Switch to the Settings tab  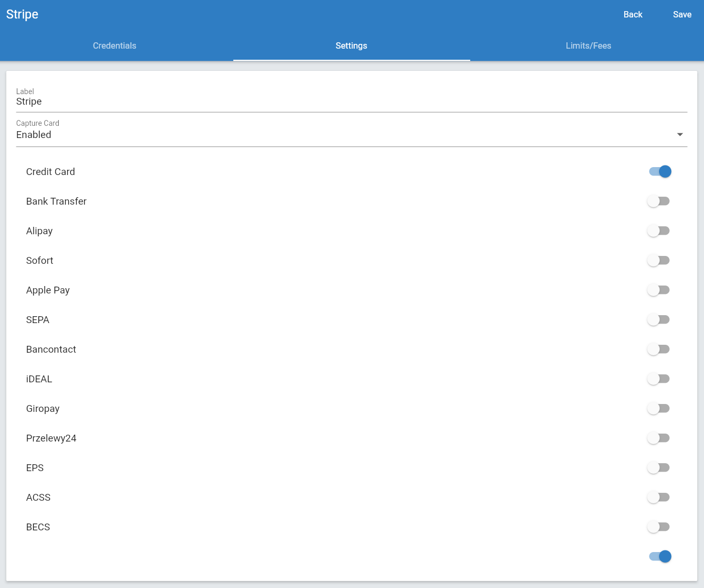point(351,45)
